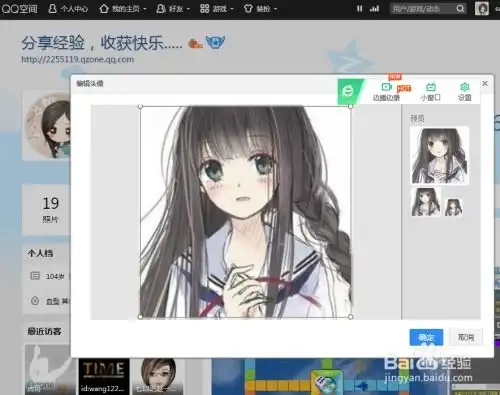Image resolution: width=500 pixels, height=395 pixels.
Task: Click the list icon beside 104岁
Action: tap(35, 276)
